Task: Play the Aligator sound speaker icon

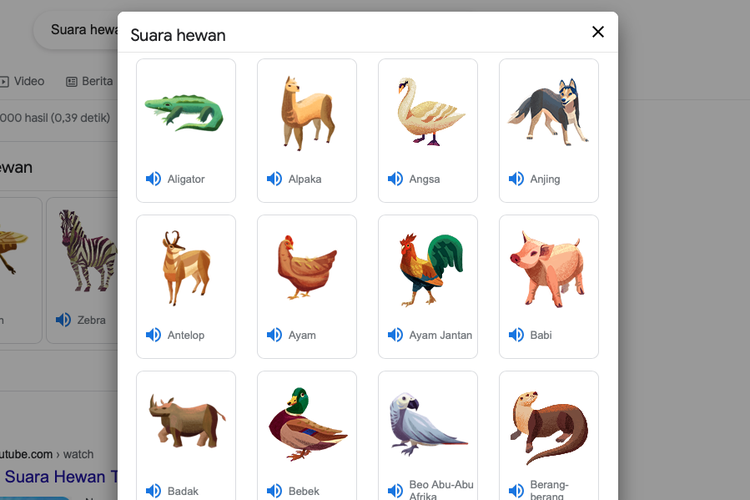Action: click(x=153, y=179)
